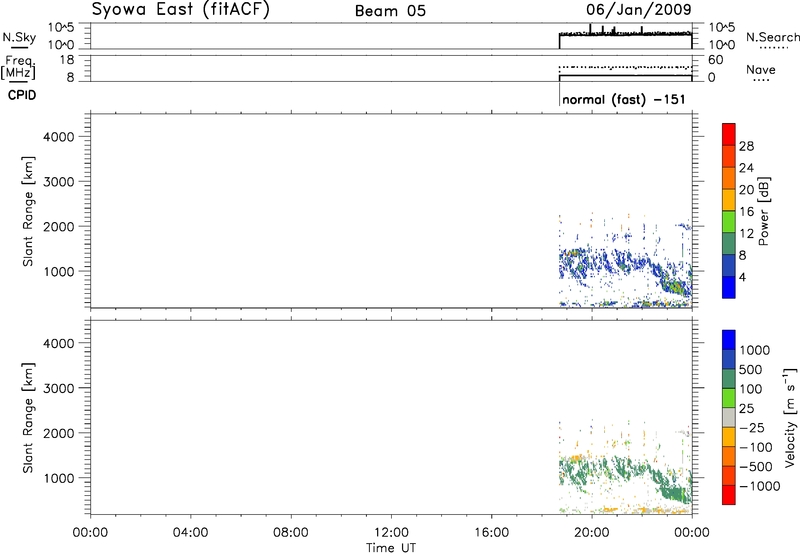Click the "Velocity [m s-1]" colorbar title
800x554 pixels.
tap(790, 417)
